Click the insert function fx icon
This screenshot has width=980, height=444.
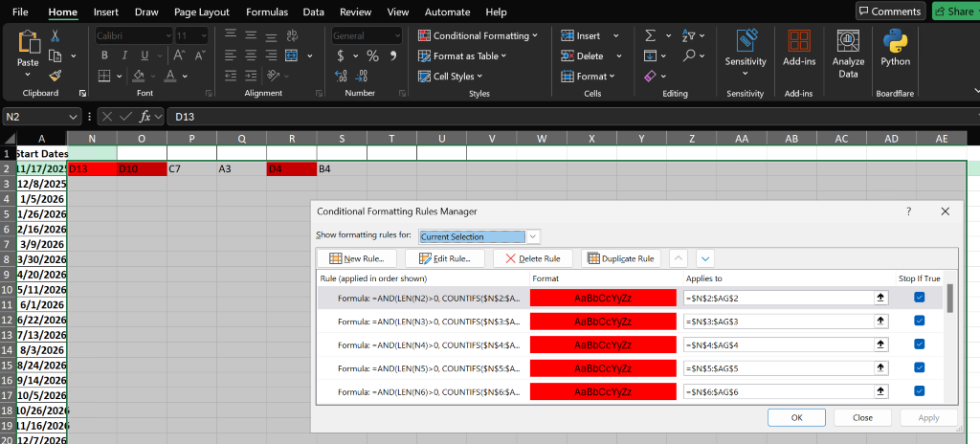point(145,117)
